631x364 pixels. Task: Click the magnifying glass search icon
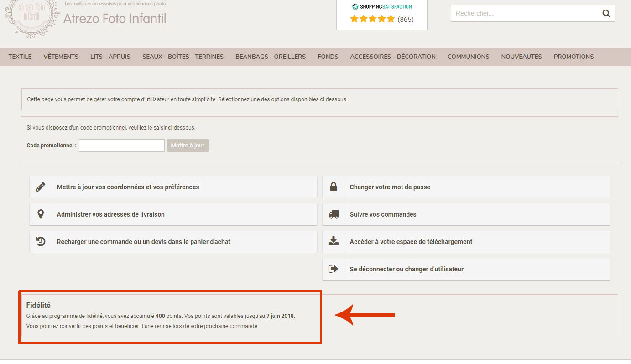(606, 13)
